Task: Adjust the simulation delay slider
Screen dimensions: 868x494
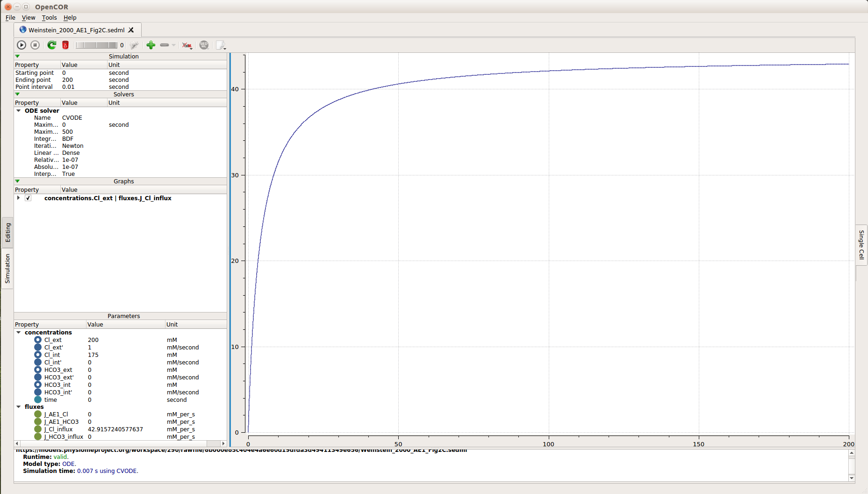Action: coord(96,45)
